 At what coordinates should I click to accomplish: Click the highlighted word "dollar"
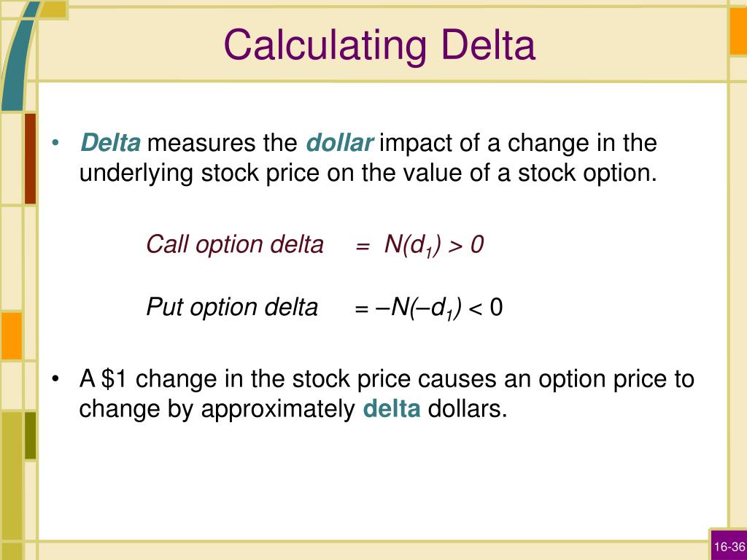coord(340,142)
